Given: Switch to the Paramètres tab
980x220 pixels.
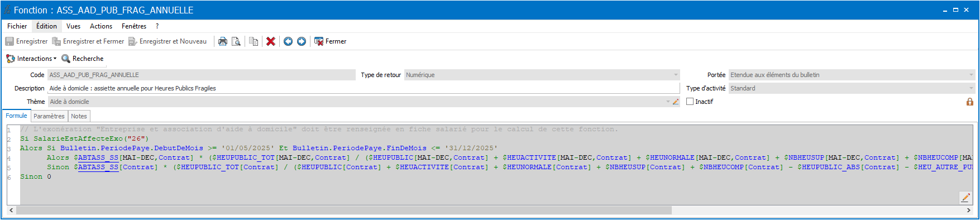Looking at the screenshot, I should pos(49,116).
